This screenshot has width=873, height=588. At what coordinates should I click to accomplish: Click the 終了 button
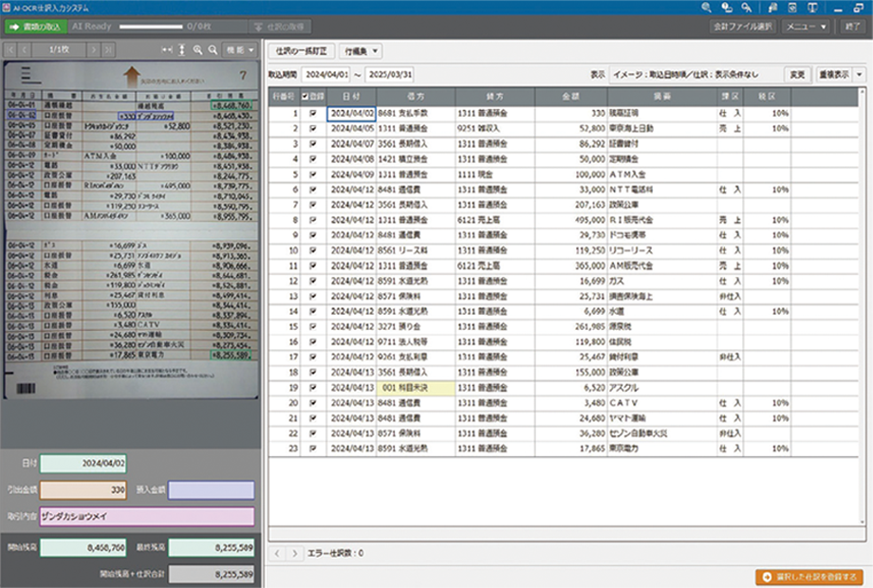coord(852,27)
